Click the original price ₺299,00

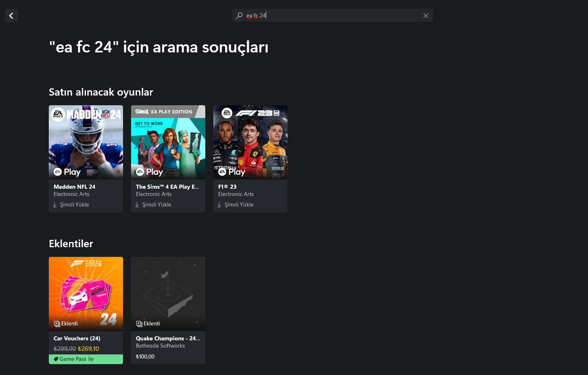point(65,349)
